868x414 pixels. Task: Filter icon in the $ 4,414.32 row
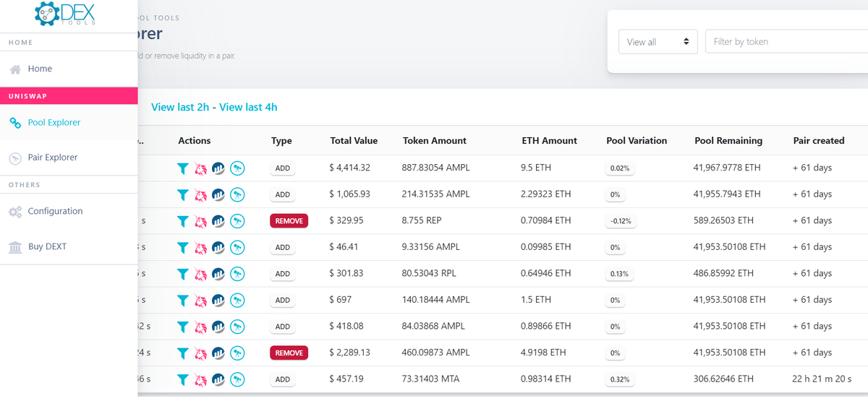[x=183, y=168]
